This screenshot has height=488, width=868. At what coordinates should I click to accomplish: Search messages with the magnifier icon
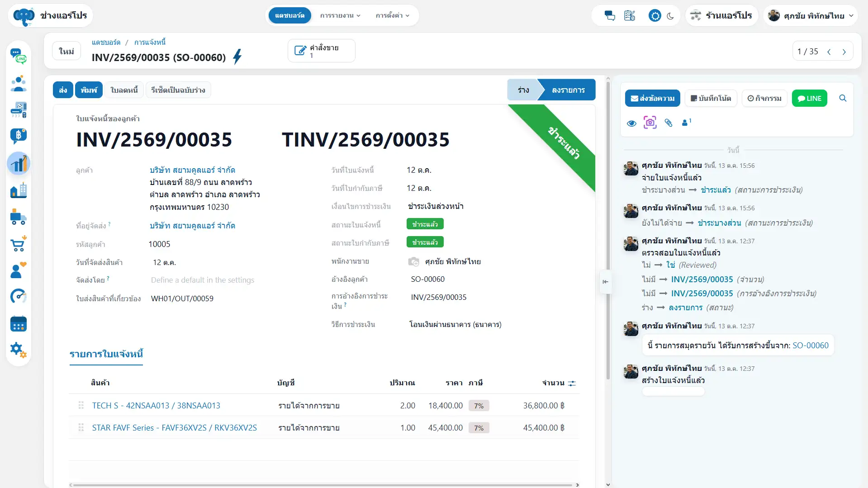tap(843, 98)
